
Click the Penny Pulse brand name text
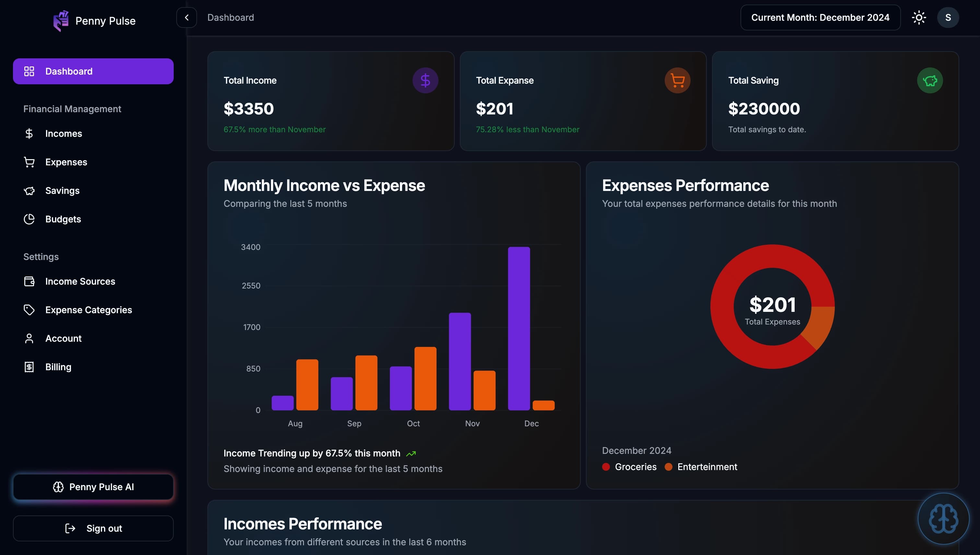pyautogui.click(x=105, y=21)
